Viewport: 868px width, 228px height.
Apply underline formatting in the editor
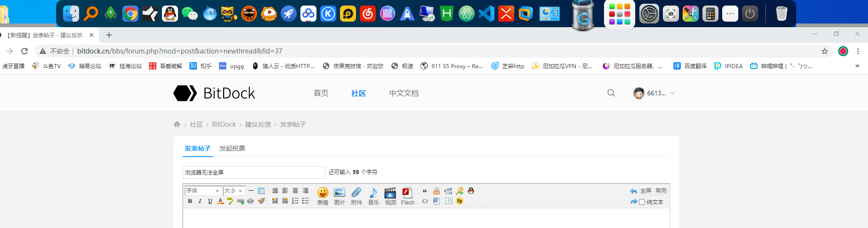(210, 201)
